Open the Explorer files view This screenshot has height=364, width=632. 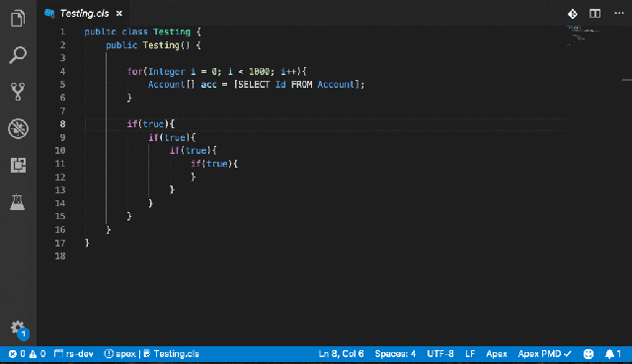(x=18, y=18)
